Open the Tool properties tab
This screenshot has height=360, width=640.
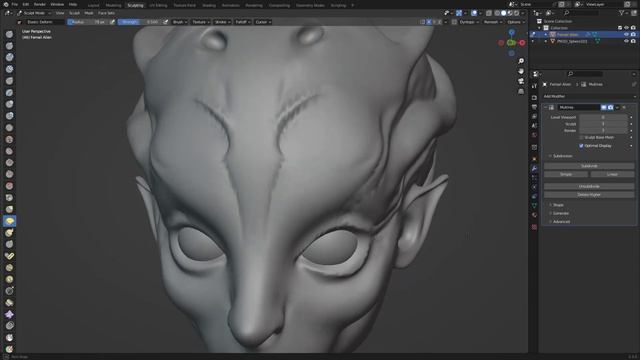(534, 86)
